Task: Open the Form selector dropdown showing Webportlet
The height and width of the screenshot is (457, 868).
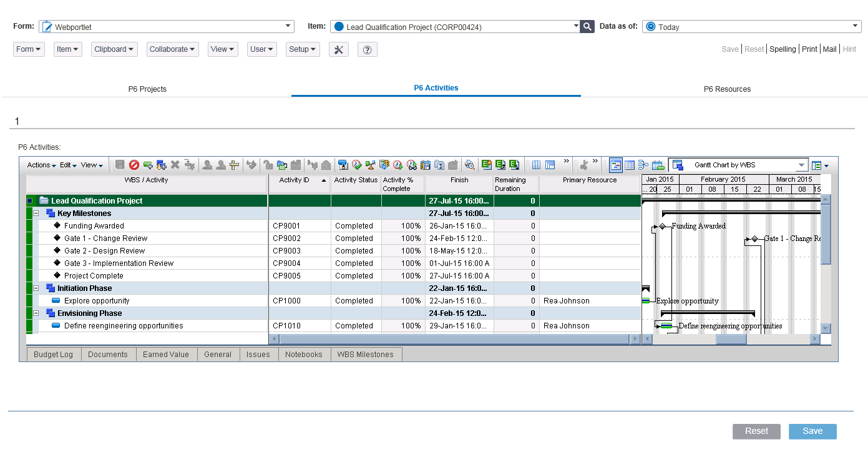Action: pyautogui.click(x=167, y=26)
